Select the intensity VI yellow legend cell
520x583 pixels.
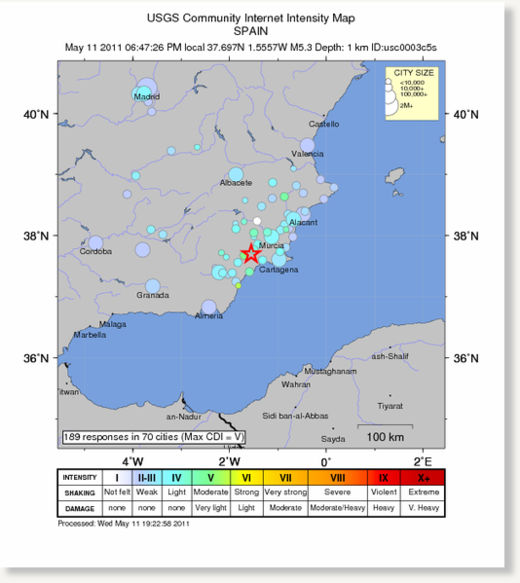[246, 477]
